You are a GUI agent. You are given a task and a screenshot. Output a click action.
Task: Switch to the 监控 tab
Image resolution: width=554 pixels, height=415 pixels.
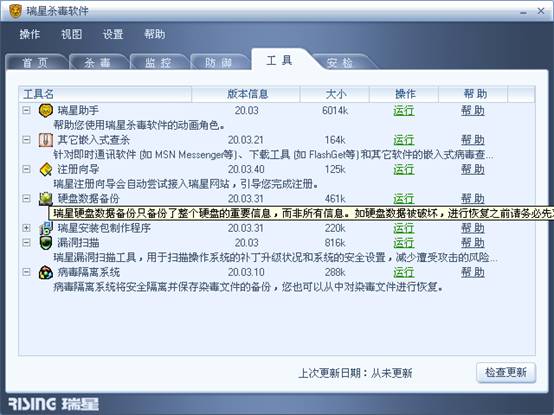click(x=158, y=63)
